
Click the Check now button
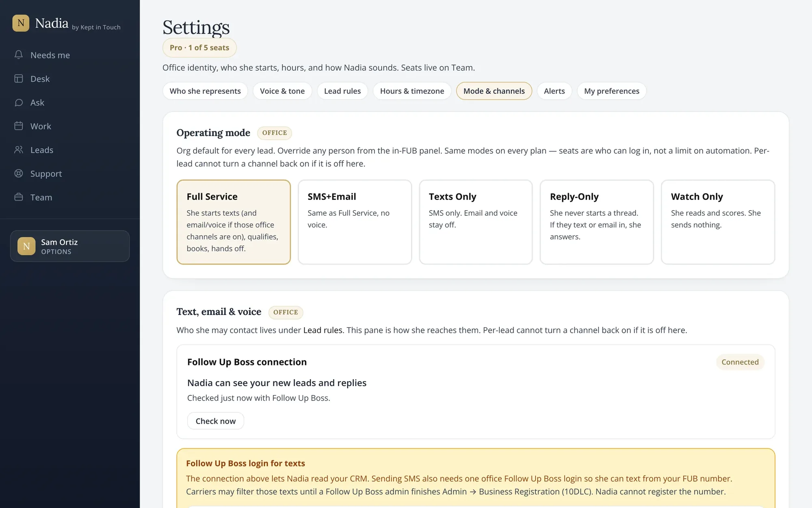click(x=216, y=421)
